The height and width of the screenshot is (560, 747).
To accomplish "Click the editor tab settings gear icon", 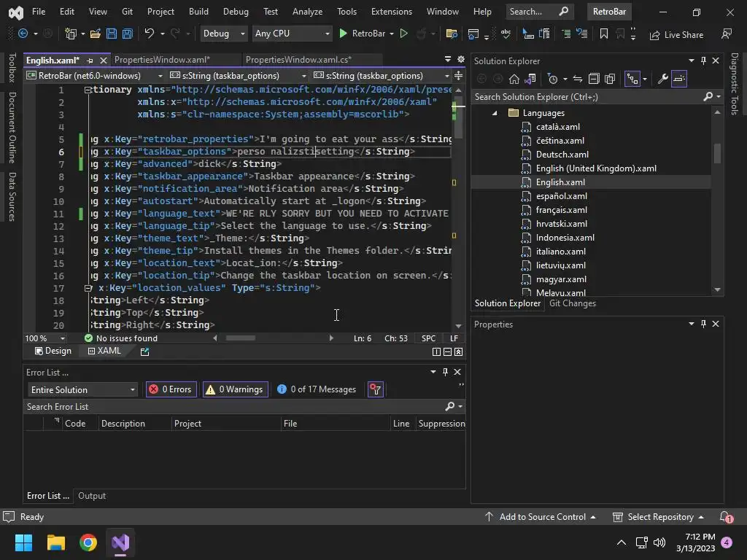I will coord(461,59).
